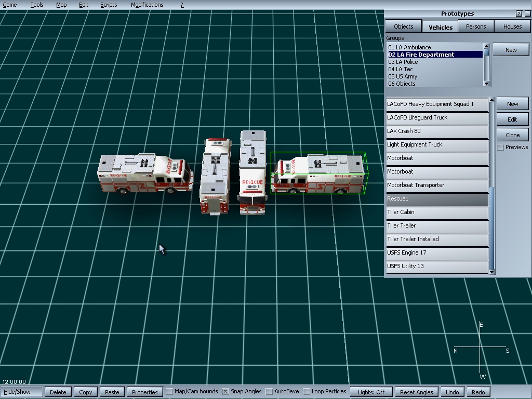This screenshot has height=399, width=532.
Task: Select USFS Utility 13 prototype
Action: pyautogui.click(x=437, y=267)
